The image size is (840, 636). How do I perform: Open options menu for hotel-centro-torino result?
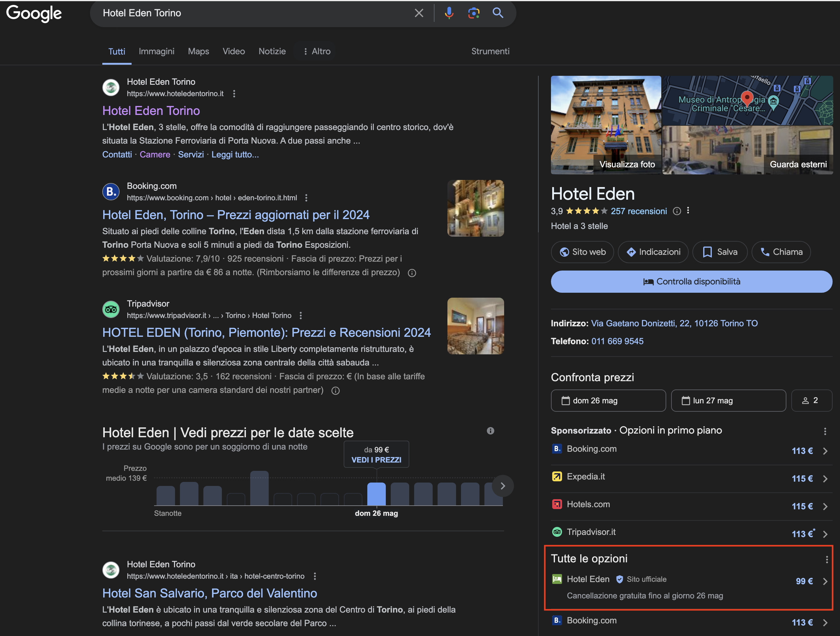pyautogui.click(x=314, y=577)
